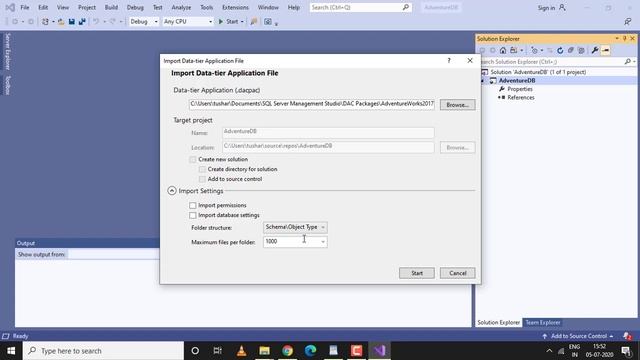The image size is (640, 360).
Task: Click Cancel button in import dialog
Action: pyautogui.click(x=458, y=273)
